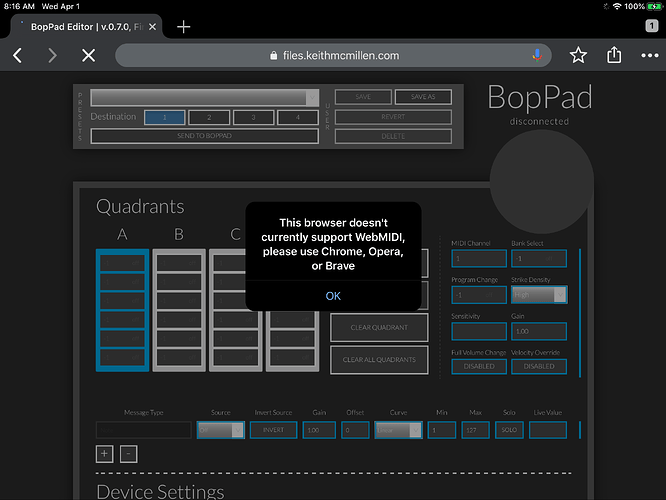Edit the Sensitivity field
666x500 pixels.
point(479,331)
